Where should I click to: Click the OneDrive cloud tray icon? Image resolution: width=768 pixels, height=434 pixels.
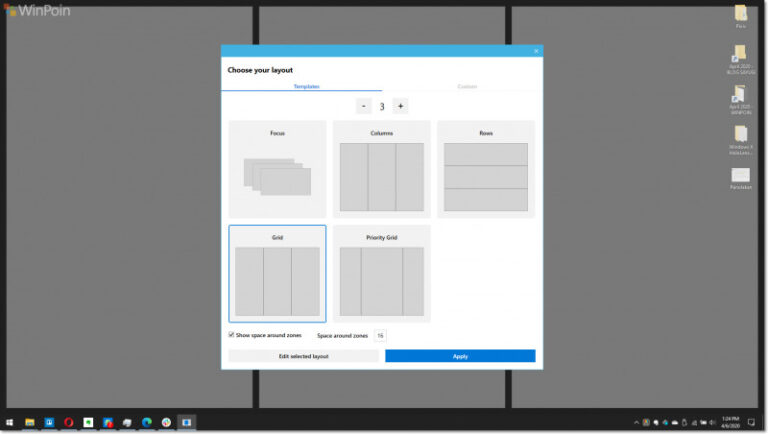(675, 423)
